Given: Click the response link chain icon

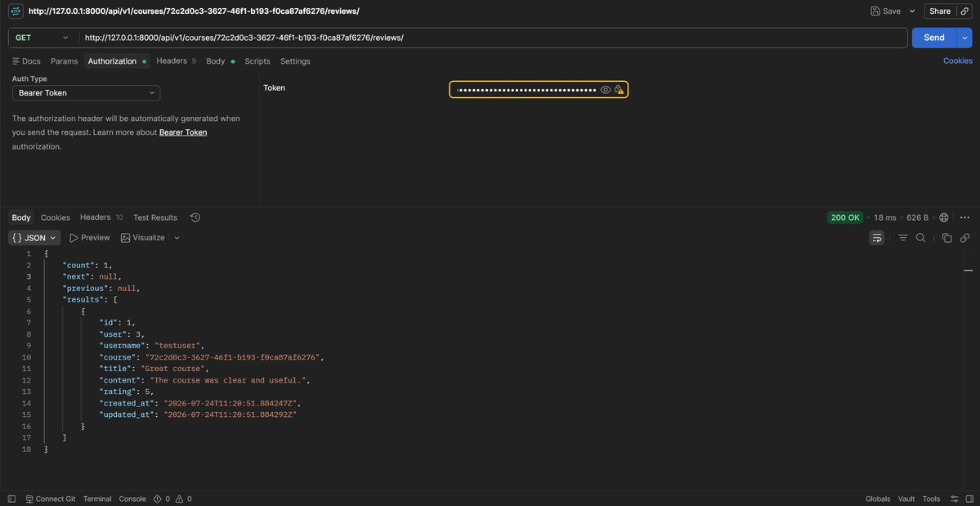Looking at the screenshot, I should click(x=964, y=238).
